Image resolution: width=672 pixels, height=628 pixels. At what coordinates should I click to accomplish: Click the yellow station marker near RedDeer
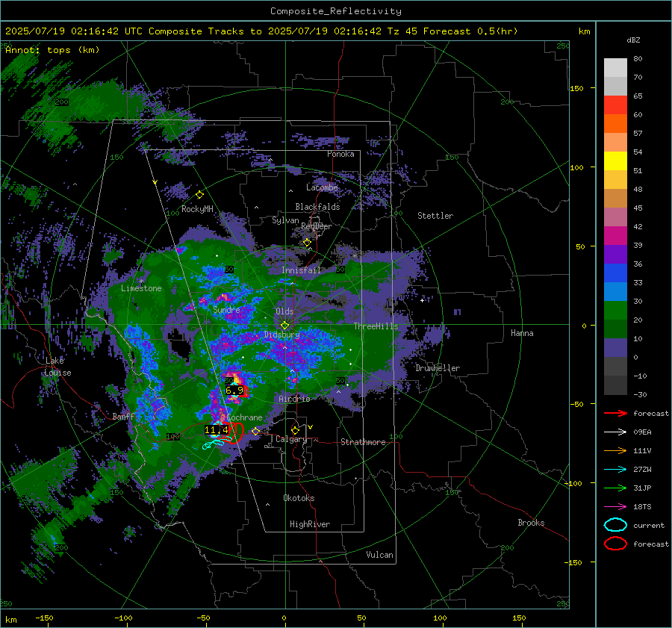click(x=308, y=243)
